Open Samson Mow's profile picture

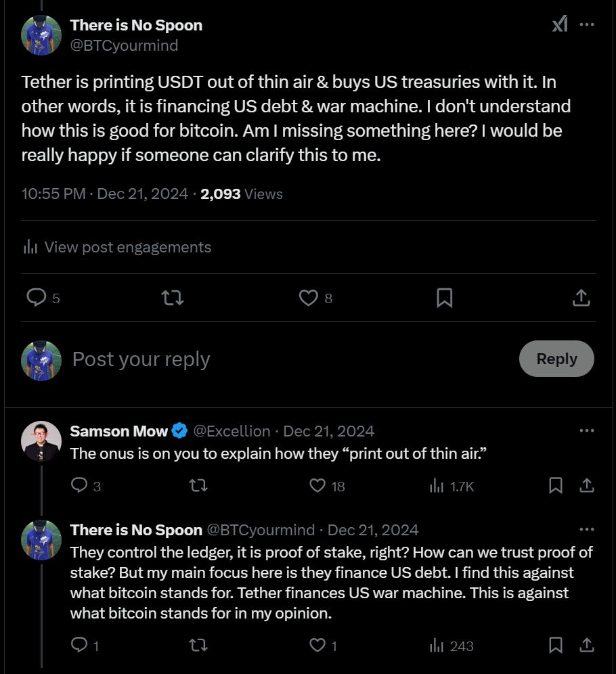(41, 441)
